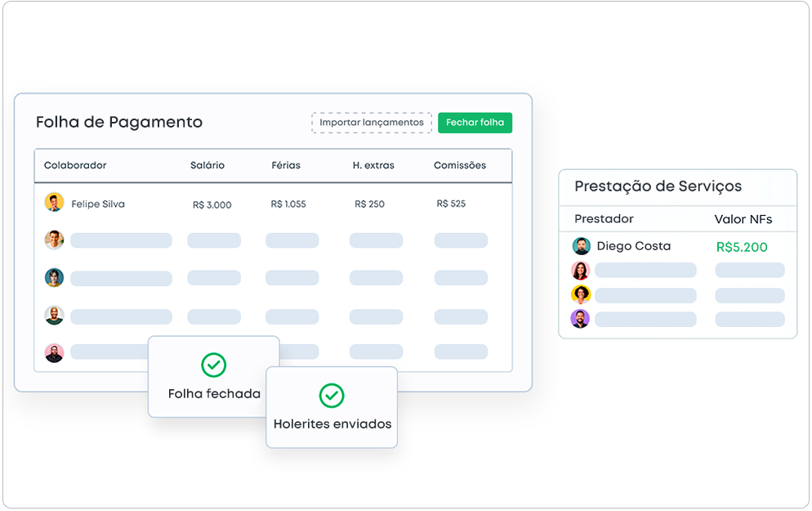Click the second provider avatar under Prestador
The image size is (812, 511).
tap(581, 271)
